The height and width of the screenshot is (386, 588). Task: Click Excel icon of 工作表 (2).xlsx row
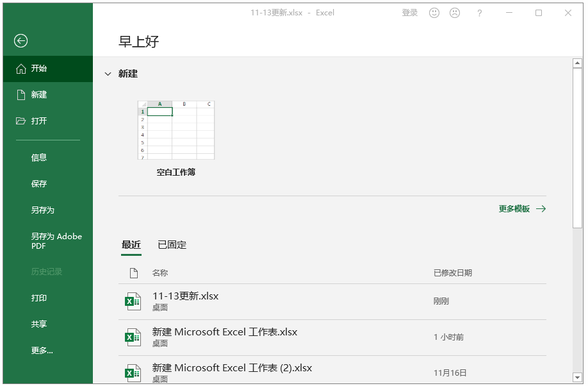[x=133, y=373]
